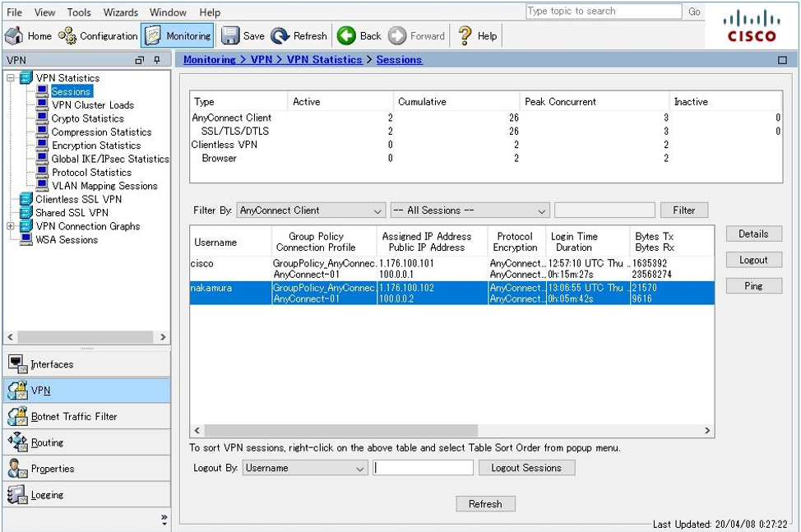Click right arrow of tree scrollbar
The width and height of the screenshot is (801, 532).
(163, 337)
